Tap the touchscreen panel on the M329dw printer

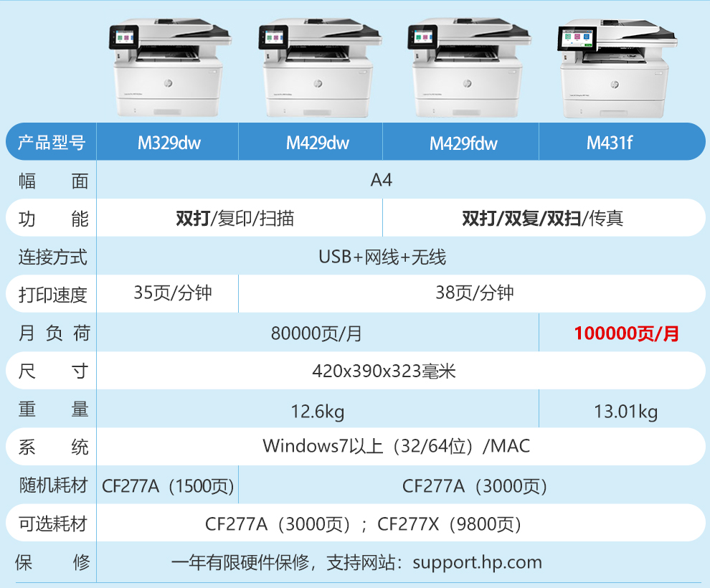coord(124,36)
